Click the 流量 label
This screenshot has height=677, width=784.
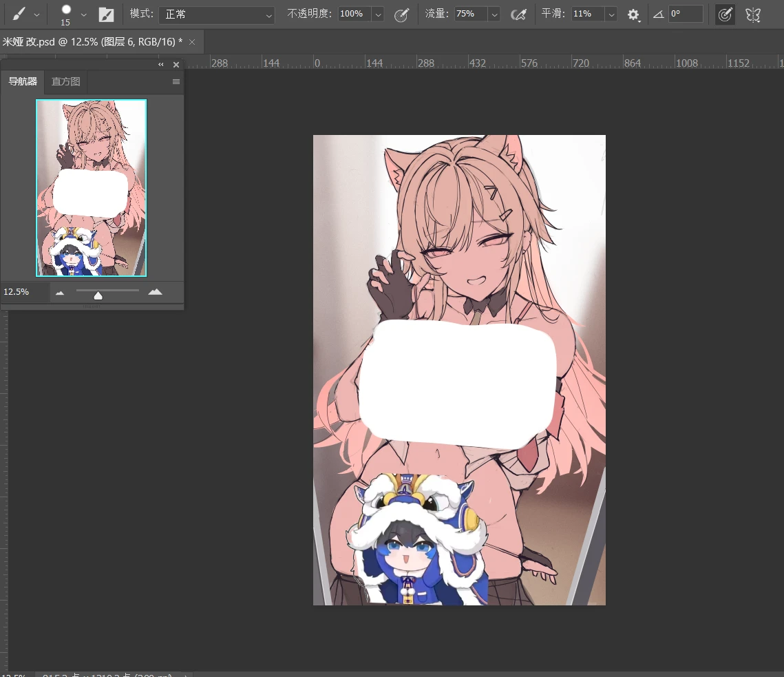[x=436, y=14]
